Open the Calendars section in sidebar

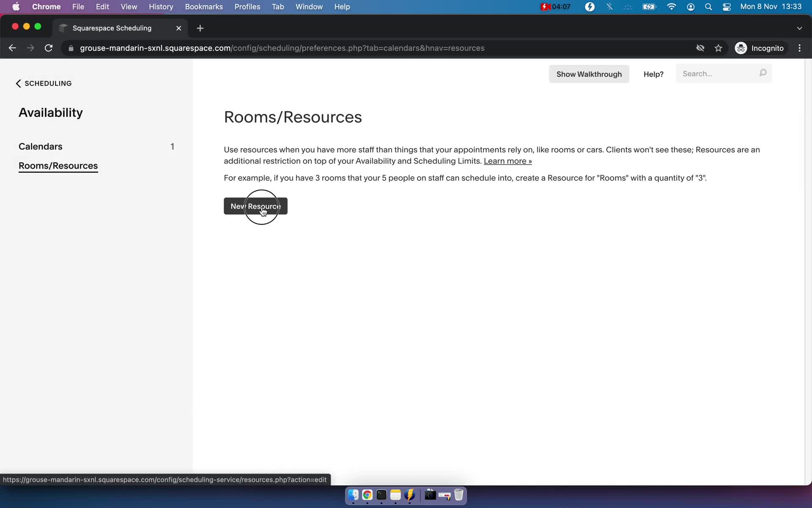40,146
